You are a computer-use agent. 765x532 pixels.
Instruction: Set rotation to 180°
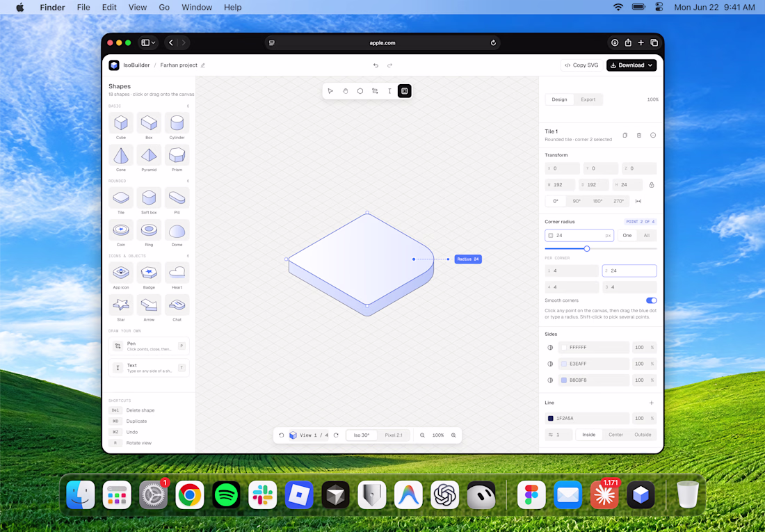(x=597, y=201)
